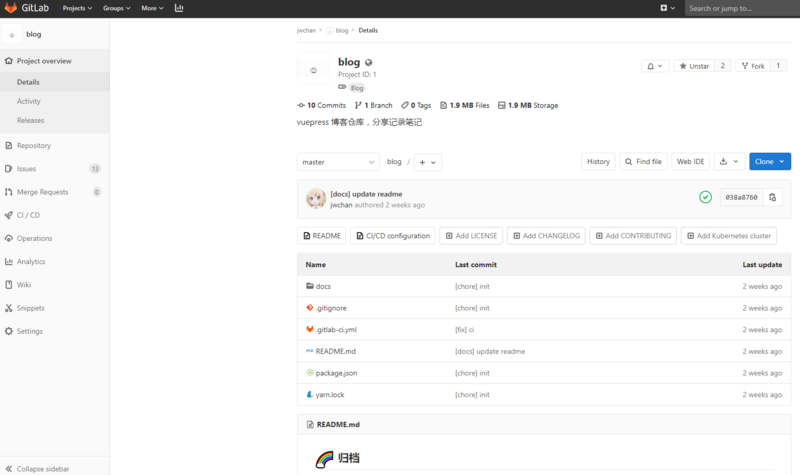
Task: Open the Groups menu
Action: 116,8
